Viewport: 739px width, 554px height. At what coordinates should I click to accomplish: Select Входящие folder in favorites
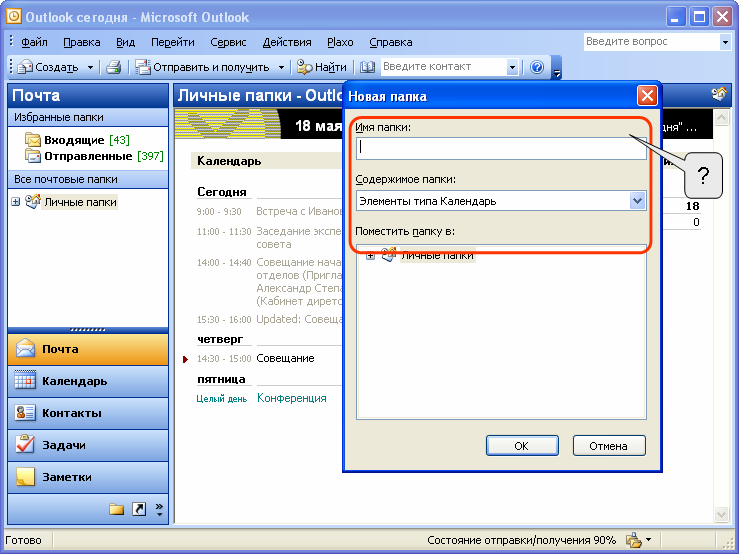pos(77,140)
